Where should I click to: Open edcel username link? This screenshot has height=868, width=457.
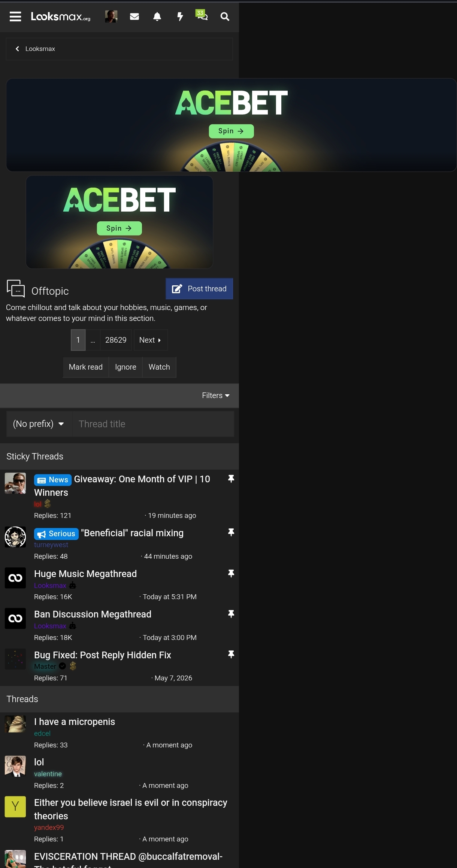42,734
